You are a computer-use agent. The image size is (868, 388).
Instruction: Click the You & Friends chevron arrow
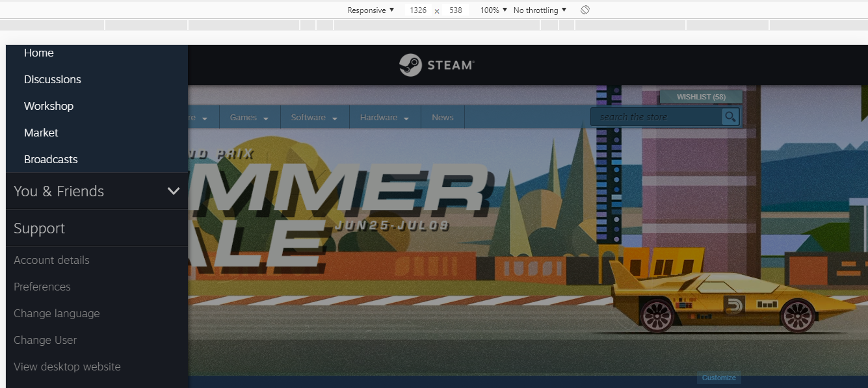174,191
